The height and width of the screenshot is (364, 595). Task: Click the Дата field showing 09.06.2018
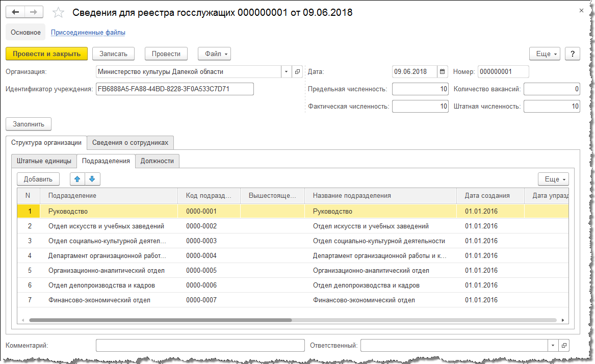(415, 72)
